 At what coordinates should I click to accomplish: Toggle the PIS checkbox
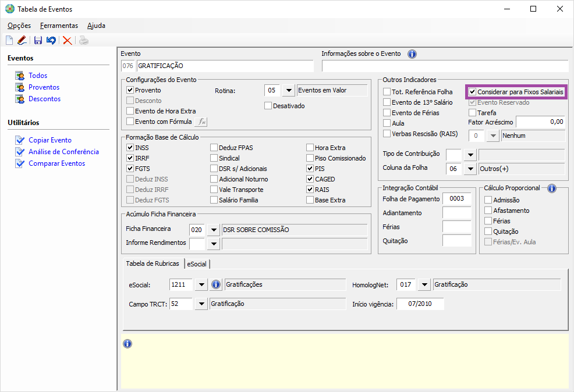(310, 169)
